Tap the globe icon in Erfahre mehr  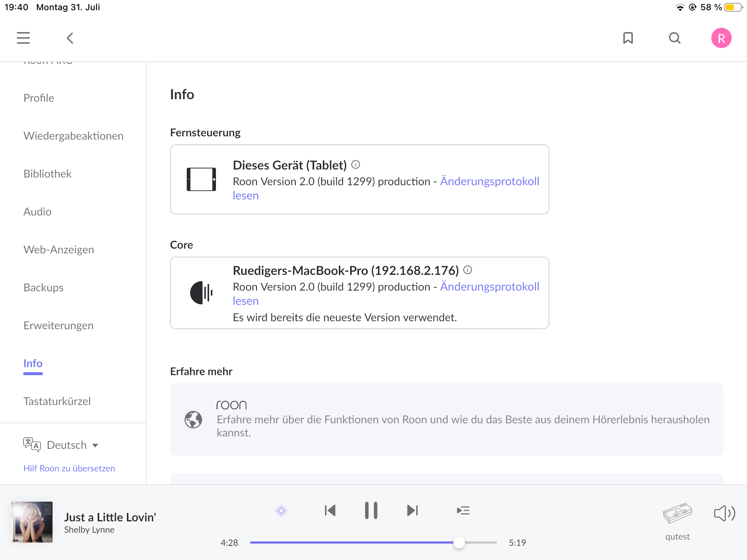[193, 420]
